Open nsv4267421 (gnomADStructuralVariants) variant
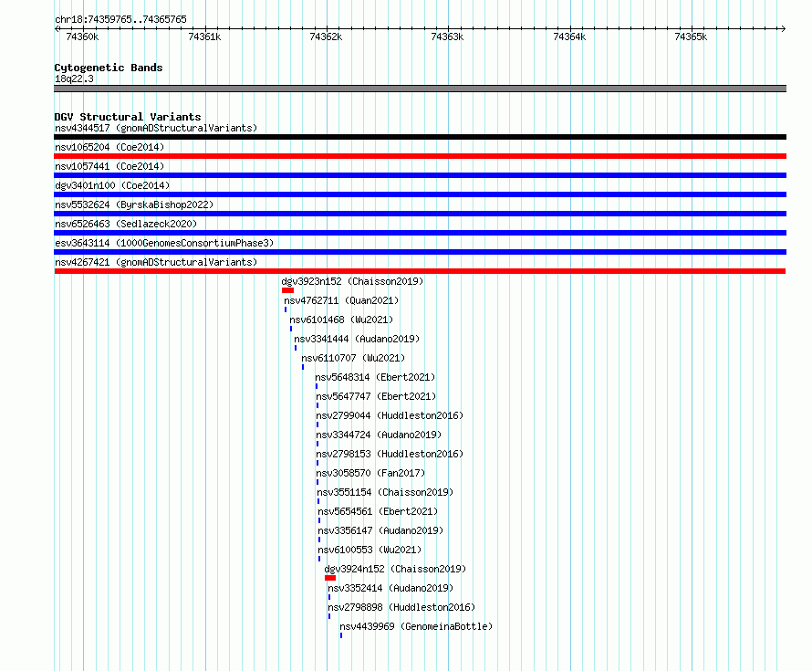 tap(156, 262)
